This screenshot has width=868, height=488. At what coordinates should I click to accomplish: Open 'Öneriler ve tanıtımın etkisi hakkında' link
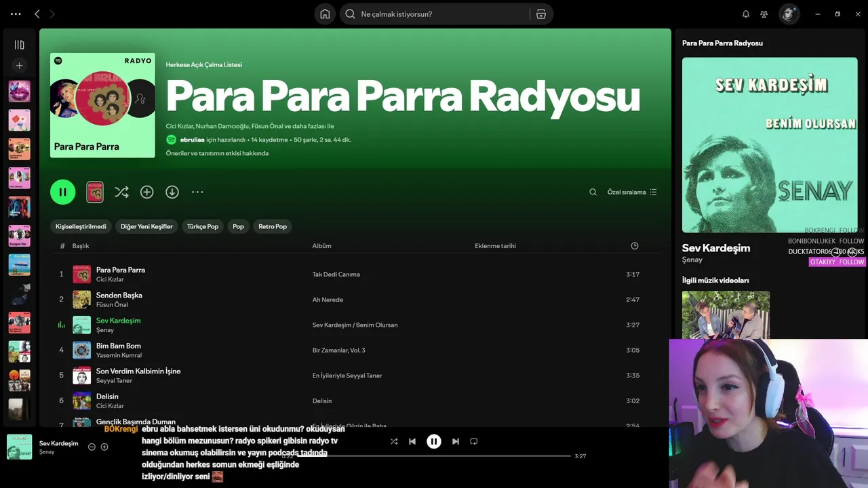click(217, 153)
